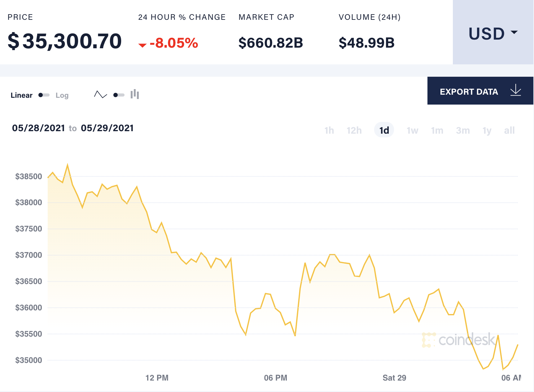
Task: Click the dropdown caret next to USD
Action: (x=514, y=32)
